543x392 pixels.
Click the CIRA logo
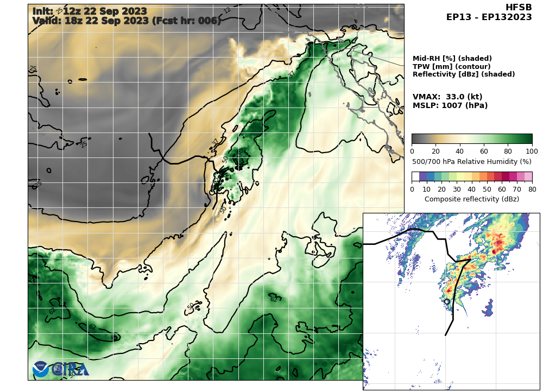pyautogui.click(x=71, y=370)
